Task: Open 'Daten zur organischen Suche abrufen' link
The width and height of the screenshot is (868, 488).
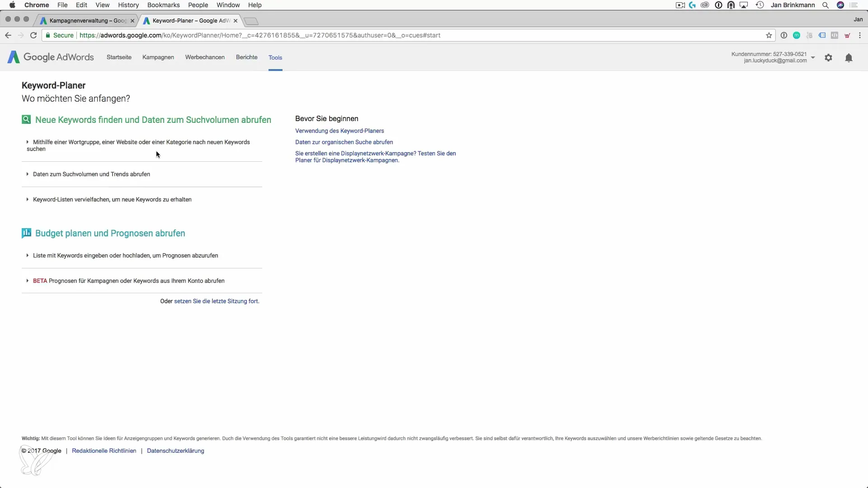Action: 344,142
